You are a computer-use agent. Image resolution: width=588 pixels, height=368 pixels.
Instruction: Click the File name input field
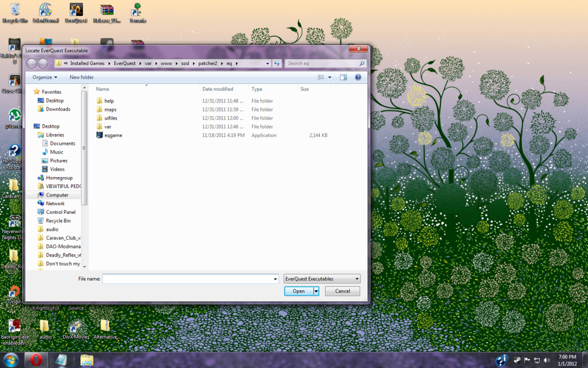point(188,279)
